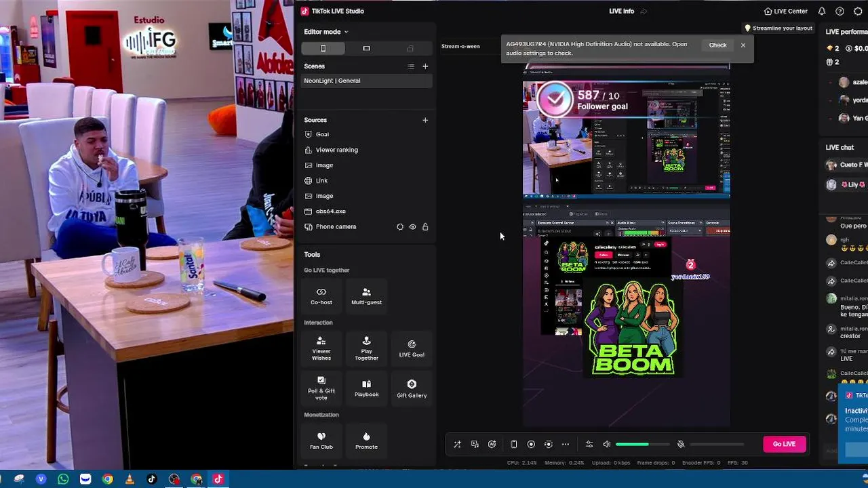Open the Editor mode dropdown
Image resolution: width=868 pixels, height=488 pixels.
pyautogui.click(x=325, y=32)
